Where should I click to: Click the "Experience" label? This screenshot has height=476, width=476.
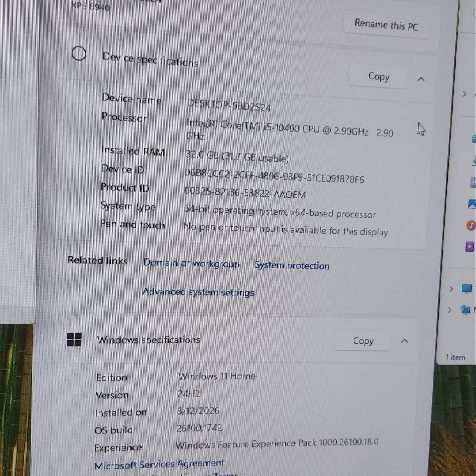click(x=118, y=448)
